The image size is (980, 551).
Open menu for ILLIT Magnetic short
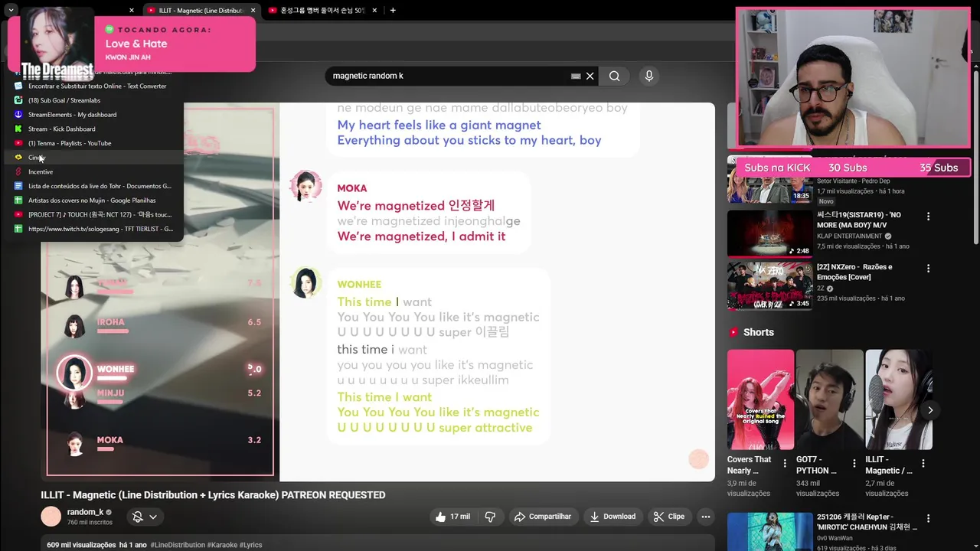click(x=923, y=463)
